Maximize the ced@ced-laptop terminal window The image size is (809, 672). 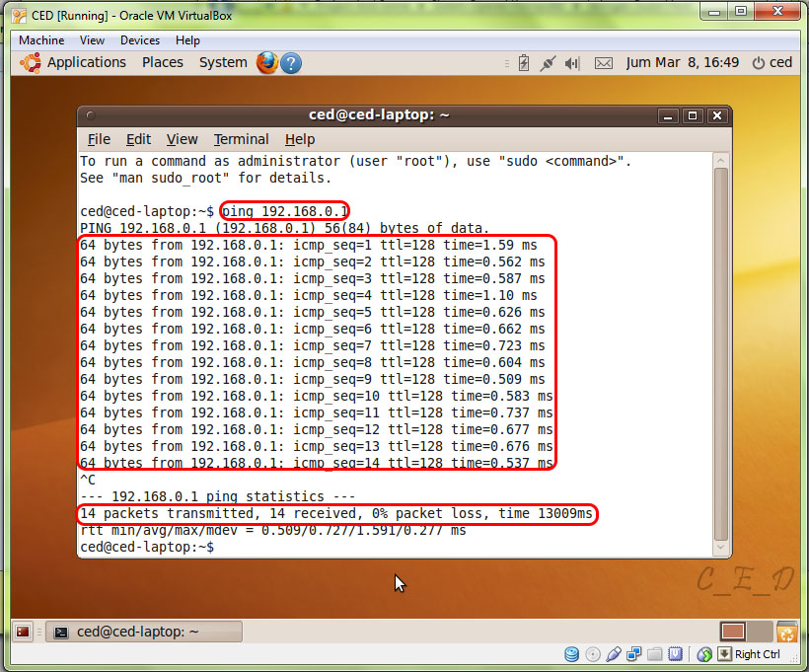point(693,115)
